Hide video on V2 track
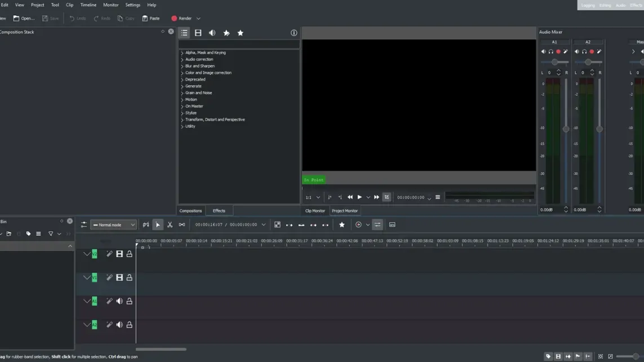 coord(119,254)
